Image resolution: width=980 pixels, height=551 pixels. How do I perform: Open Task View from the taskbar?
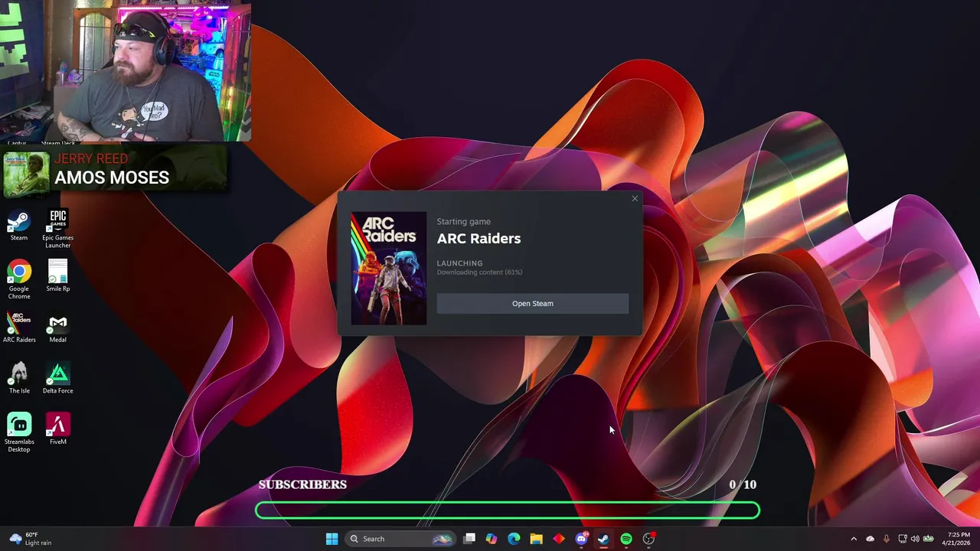click(x=469, y=539)
